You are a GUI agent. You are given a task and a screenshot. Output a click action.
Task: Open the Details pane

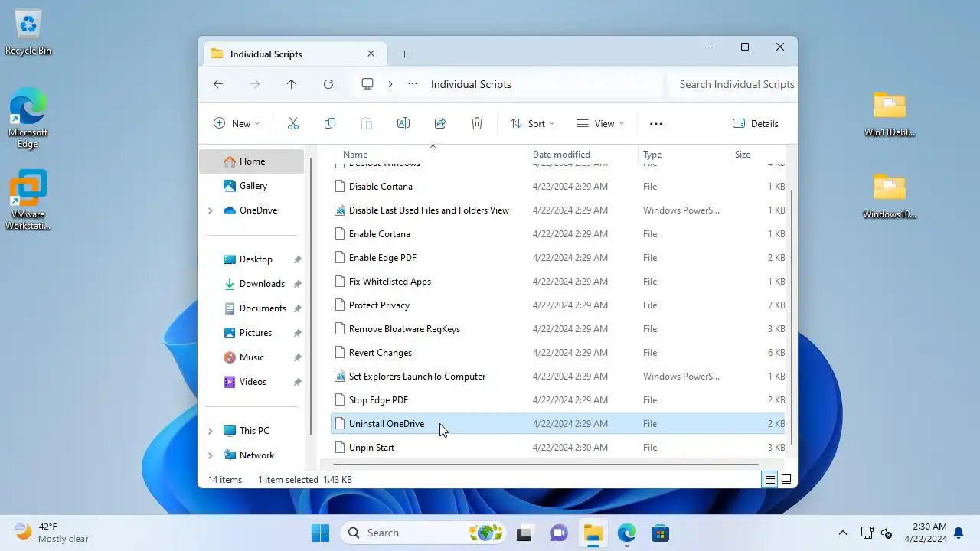click(756, 123)
